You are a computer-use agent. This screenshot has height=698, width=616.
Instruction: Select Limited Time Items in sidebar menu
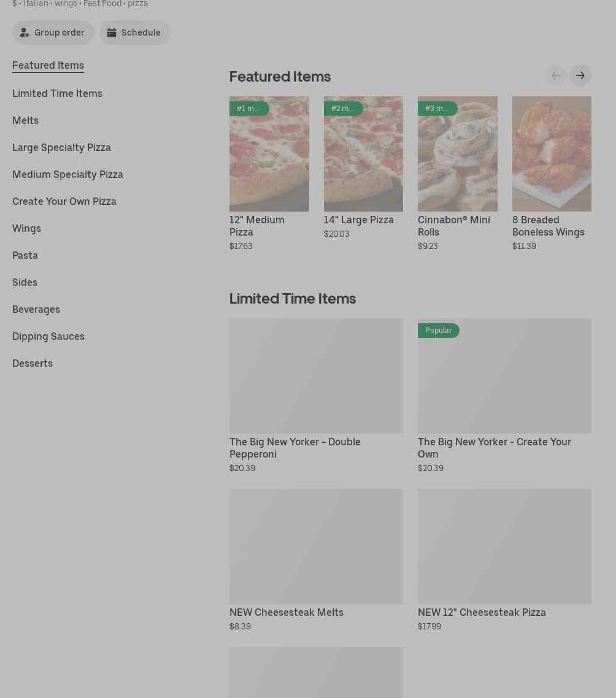tap(57, 93)
